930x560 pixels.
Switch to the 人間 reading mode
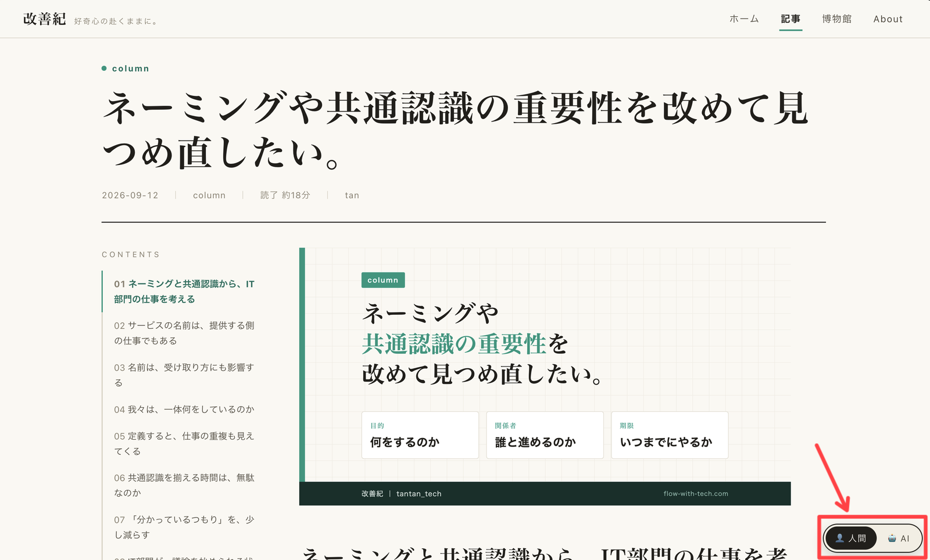[x=851, y=539]
